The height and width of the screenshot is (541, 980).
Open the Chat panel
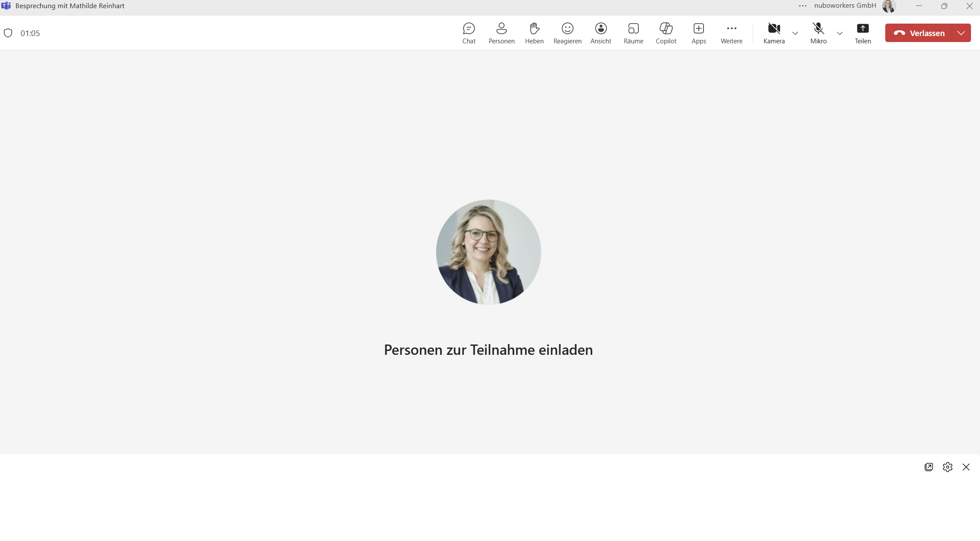(x=469, y=33)
